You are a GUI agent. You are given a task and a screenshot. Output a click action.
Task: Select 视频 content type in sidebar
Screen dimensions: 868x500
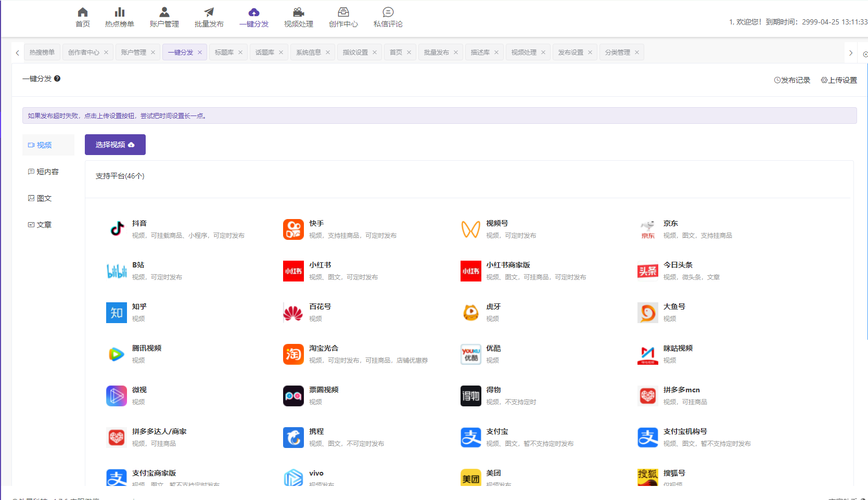pyautogui.click(x=48, y=145)
